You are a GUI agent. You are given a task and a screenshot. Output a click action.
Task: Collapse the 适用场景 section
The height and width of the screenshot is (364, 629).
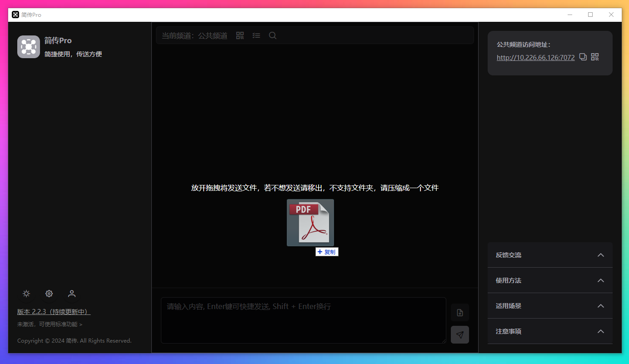601,306
